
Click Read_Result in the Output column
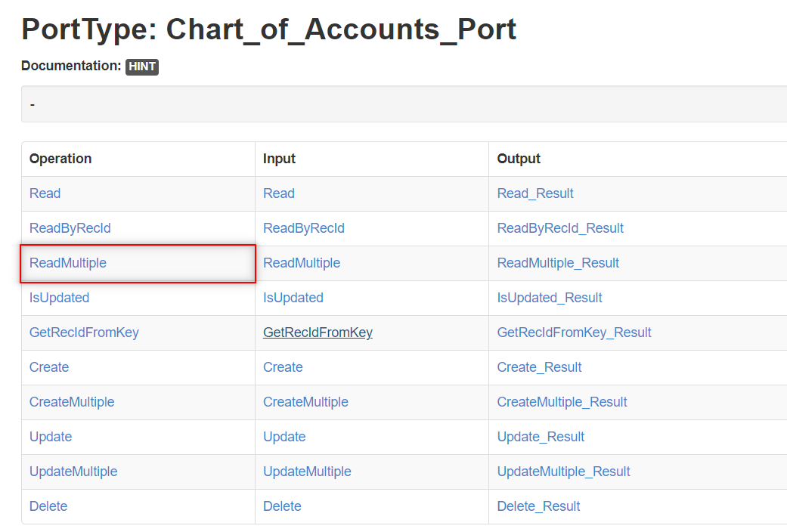tap(534, 193)
